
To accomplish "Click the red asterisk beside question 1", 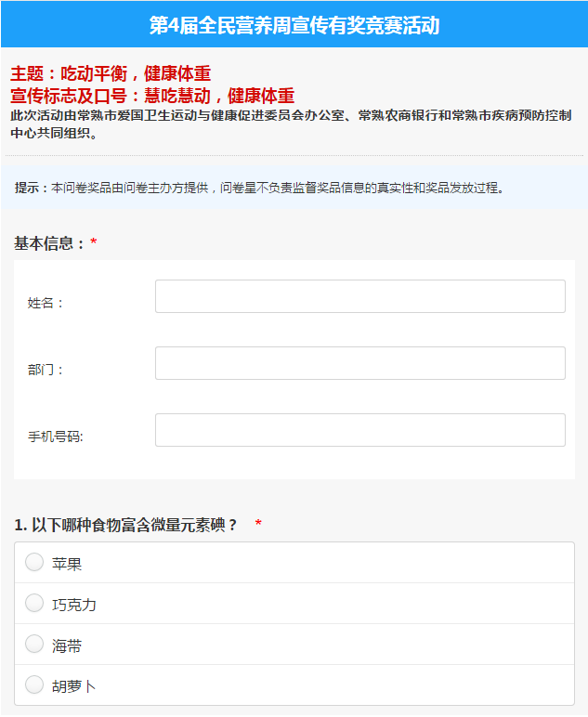I will [258, 523].
